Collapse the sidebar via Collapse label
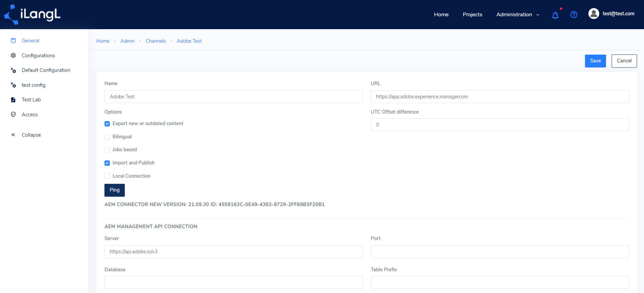Image resolution: width=644 pixels, height=293 pixels. tap(31, 135)
